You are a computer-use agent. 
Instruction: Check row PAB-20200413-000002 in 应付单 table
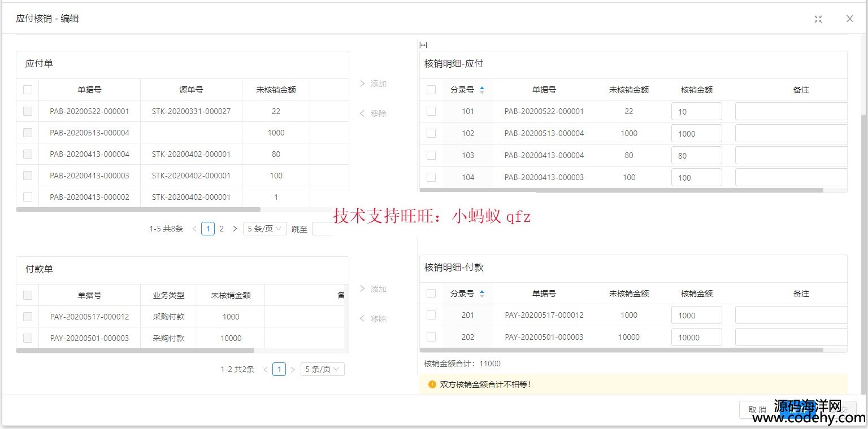tap(28, 197)
